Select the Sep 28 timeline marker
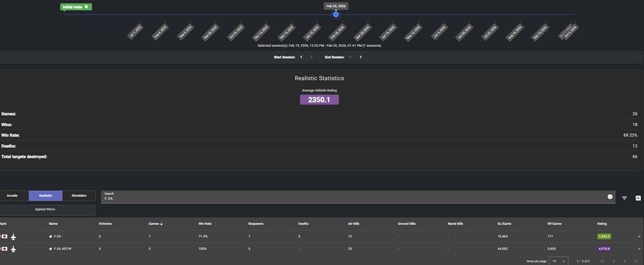Viewport: 644px width, 265px height. 211,32
